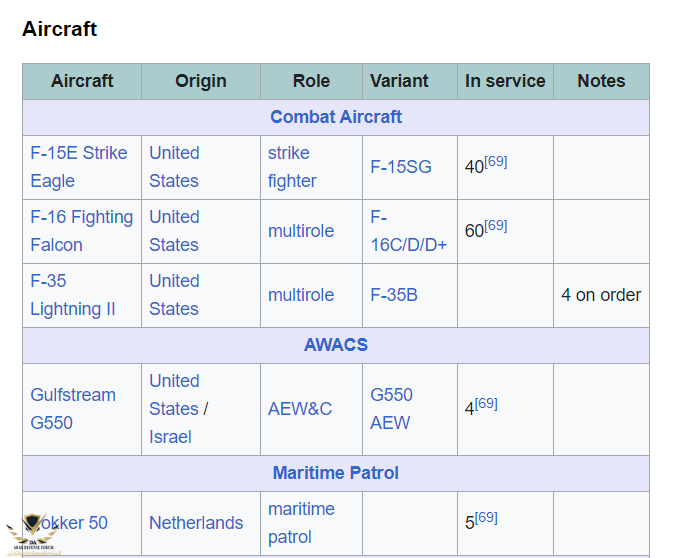The image size is (673, 558).
Task: Open United States / Israel origin link
Action: click(179, 409)
